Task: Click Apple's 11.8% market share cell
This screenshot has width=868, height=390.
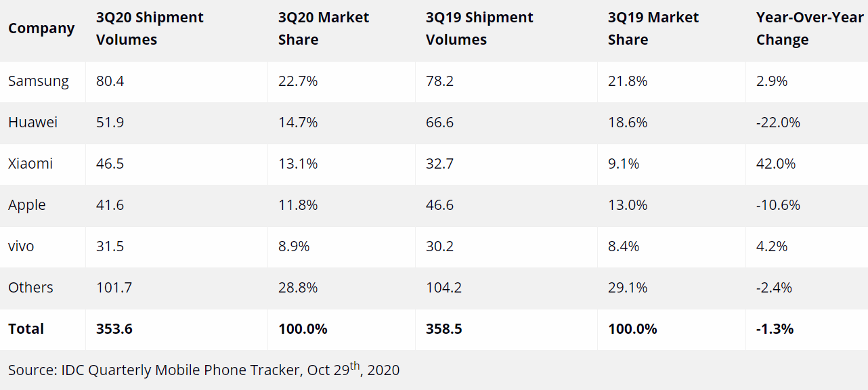Action: pos(298,205)
